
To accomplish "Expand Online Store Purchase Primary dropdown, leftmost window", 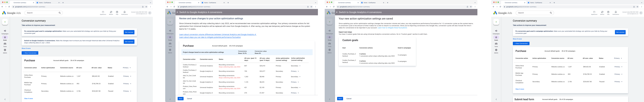I will pos(127,76).
